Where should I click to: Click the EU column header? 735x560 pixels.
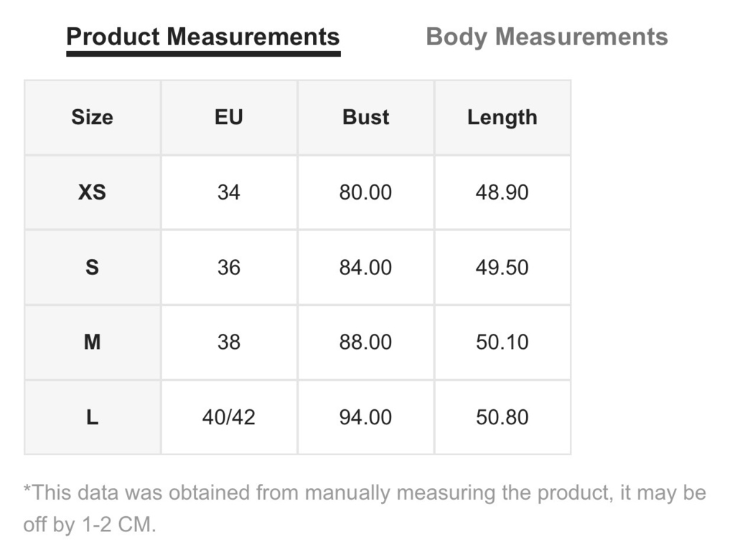229,117
